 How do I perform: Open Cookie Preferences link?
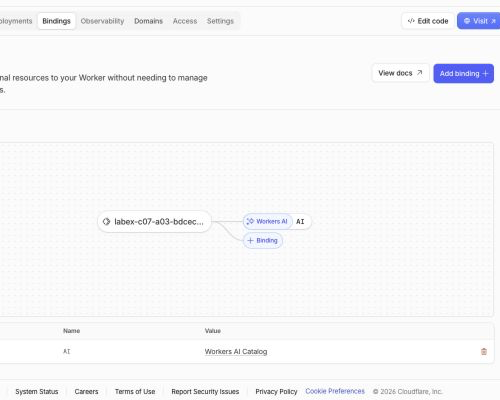coord(335,391)
